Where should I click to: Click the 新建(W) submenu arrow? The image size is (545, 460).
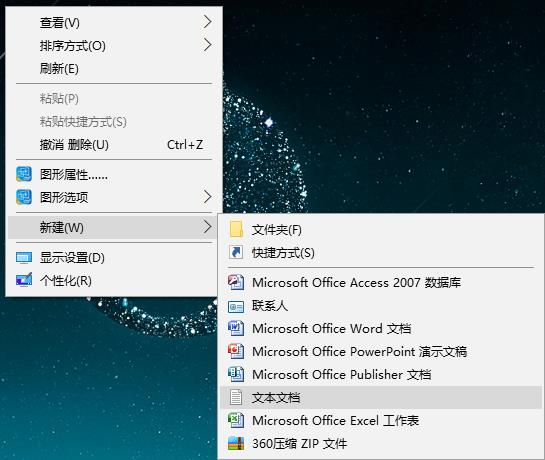coord(208,227)
